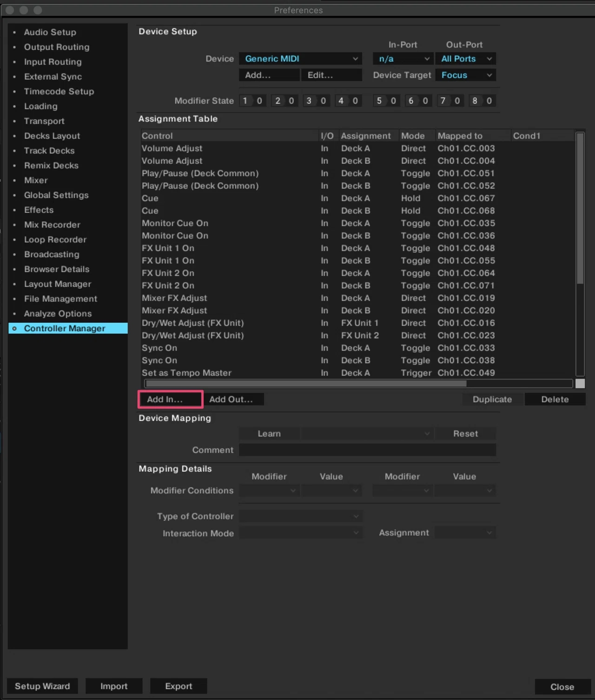Select Monitor Cue On Deck B row
This screenshot has height=700, width=595.
[x=357, y=236]
